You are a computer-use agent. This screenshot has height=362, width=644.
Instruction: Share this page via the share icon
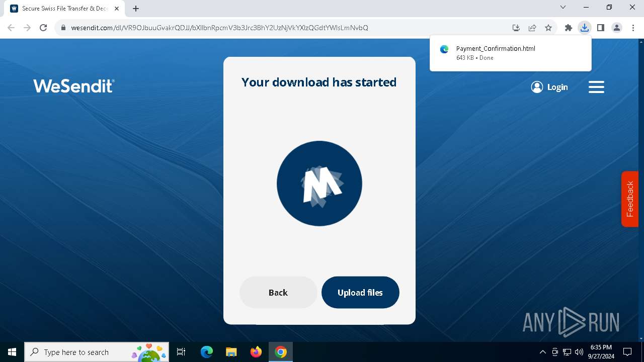click(532, 28)
